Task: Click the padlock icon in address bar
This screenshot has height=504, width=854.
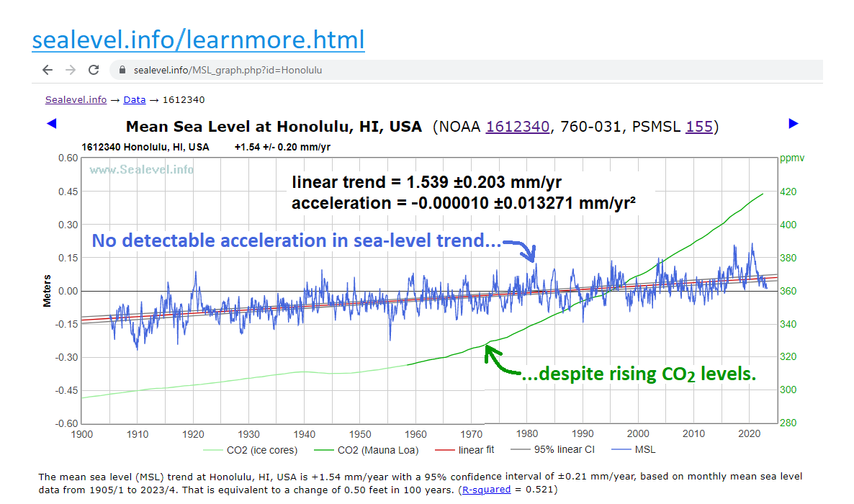Action: coord(122,71)
